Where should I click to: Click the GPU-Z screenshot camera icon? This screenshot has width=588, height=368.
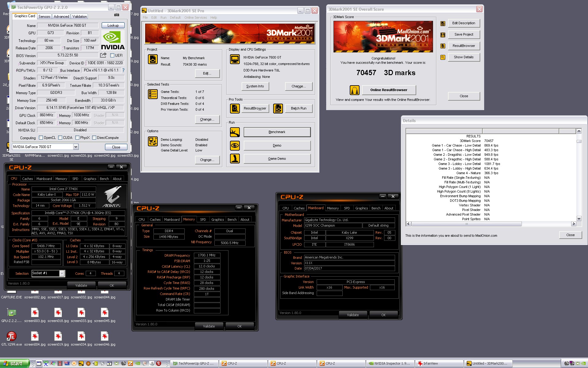[x=117, y=15]
